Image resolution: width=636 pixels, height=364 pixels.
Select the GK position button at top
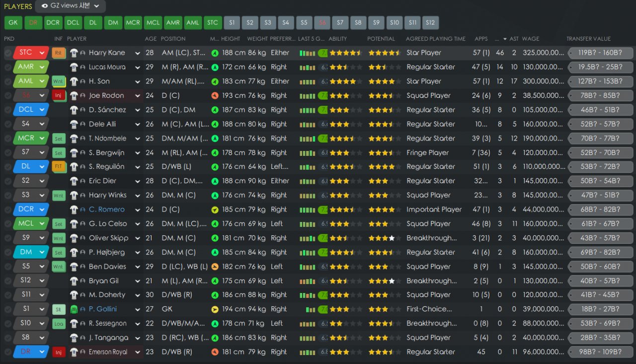click(x=13, y=22)
